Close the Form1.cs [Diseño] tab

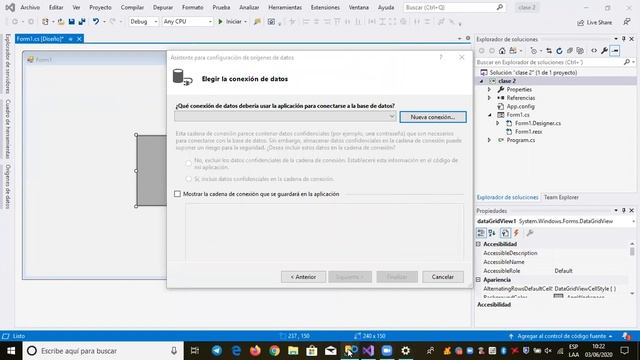79,39
